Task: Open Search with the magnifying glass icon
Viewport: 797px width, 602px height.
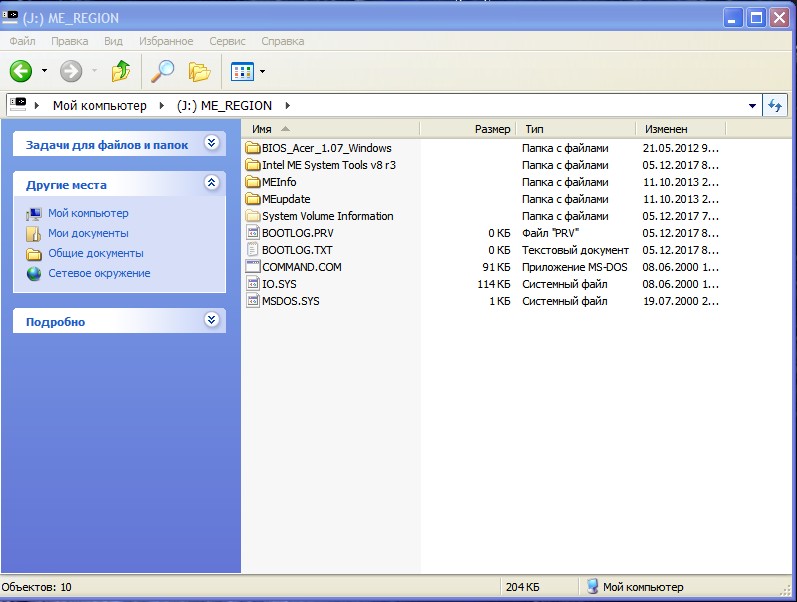Action: pyautogui.click(x=162, y=71)
